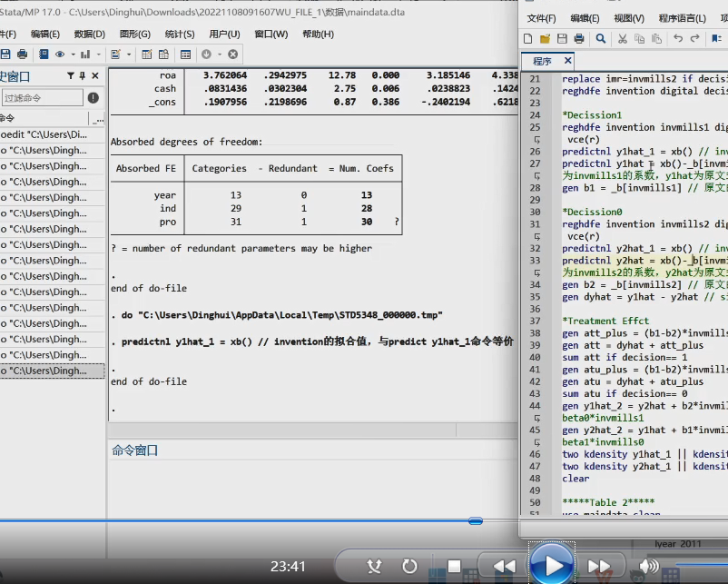Close the 程序 editor tab

[568, 60]
